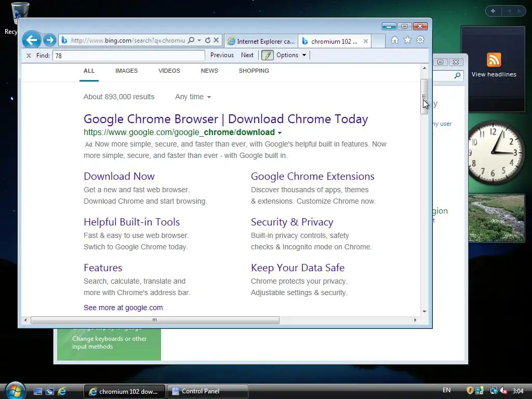Image resolution: width=532 pixels, height=399 pixels.
Task: Click the horizontal scrollbar left arrow
Action: 25,320
